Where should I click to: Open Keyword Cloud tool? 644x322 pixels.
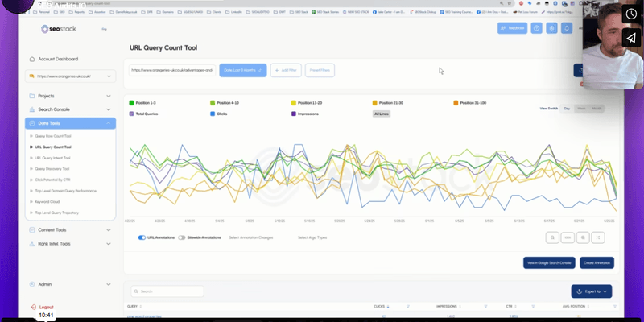(x=47, y=202)
